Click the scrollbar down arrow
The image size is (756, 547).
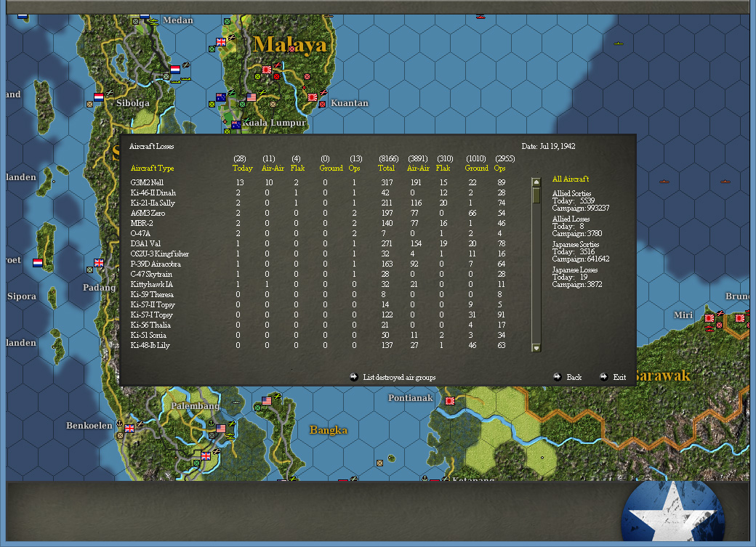(x=536, y=348)
